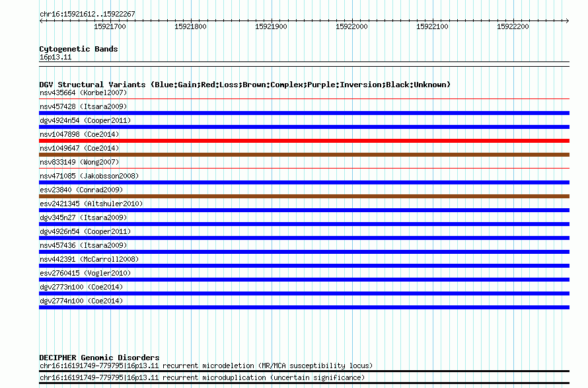Select the esv23840 (Conrad2009) label
Image resolution: width=588 pixels, height=388 pixels.
tap(81, 190)
